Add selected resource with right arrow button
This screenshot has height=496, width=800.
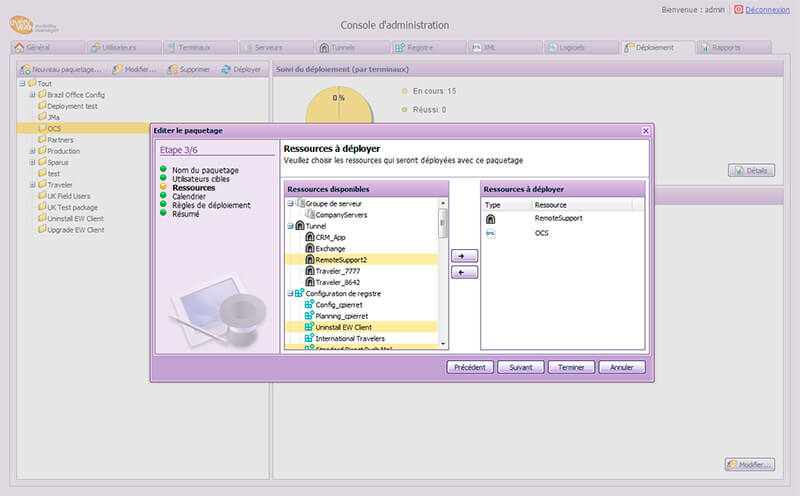pos(464,256)
